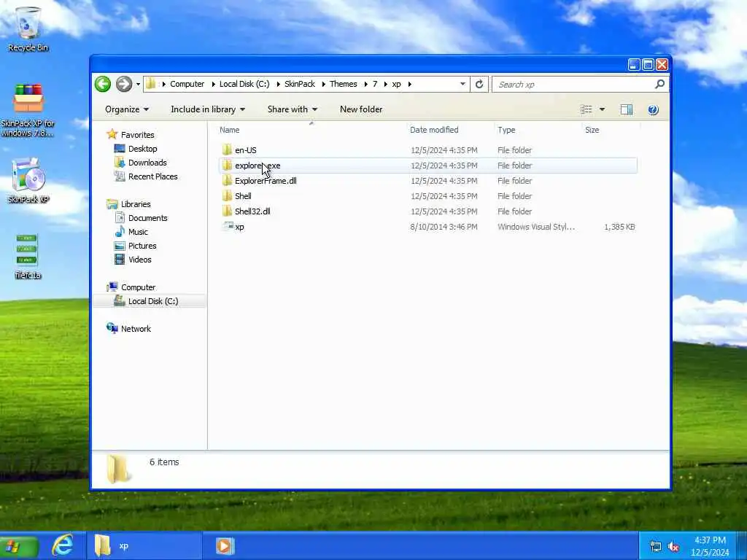Screen dimensions: 747x560
Task: Jump to Themes in the address breadcrumb
Action: click(343, 84)
